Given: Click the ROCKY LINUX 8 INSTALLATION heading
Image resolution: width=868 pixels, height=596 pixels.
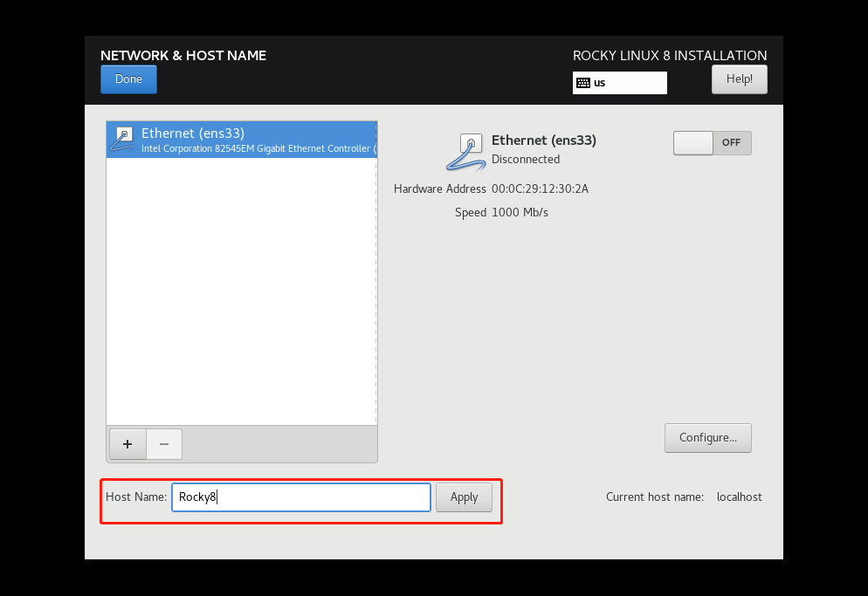Looking at the screenshot, I should coord(670,55).
